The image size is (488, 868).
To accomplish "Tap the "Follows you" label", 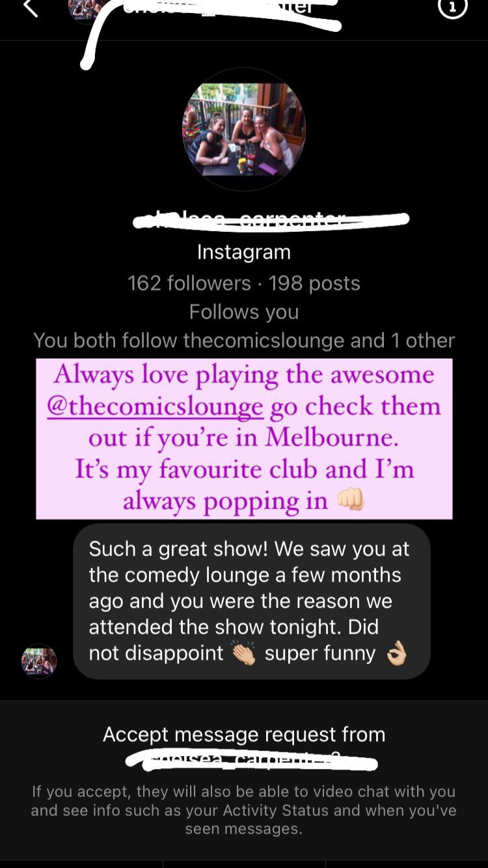I will point(244,312).
